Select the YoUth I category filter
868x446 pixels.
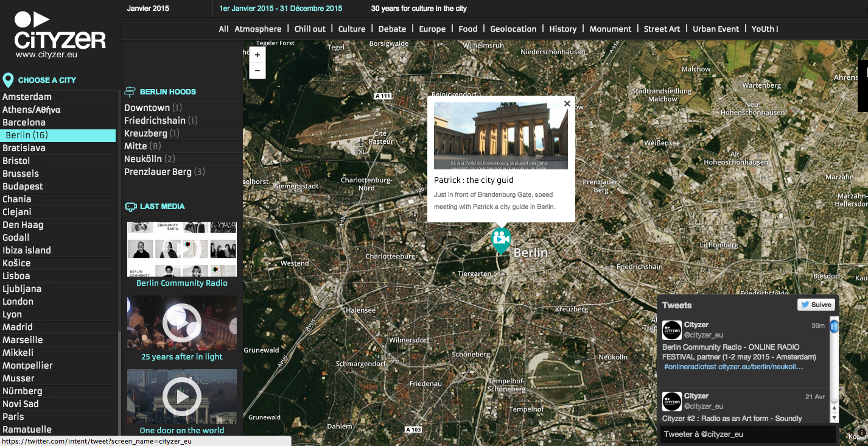[765, 29]
